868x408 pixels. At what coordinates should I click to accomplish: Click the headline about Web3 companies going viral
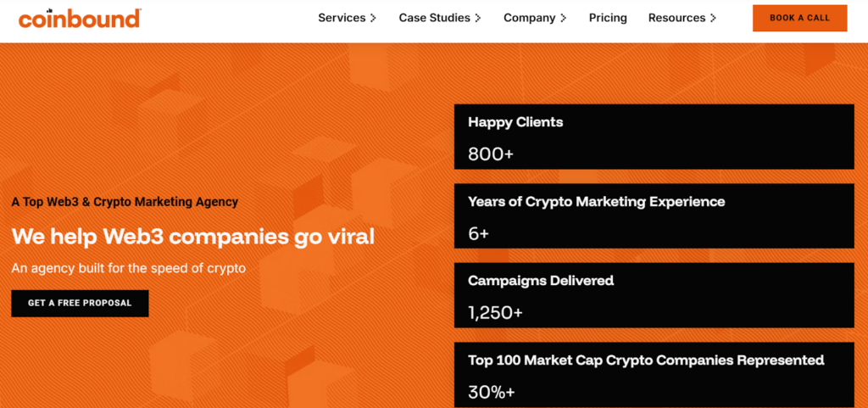tap(193, 236)
